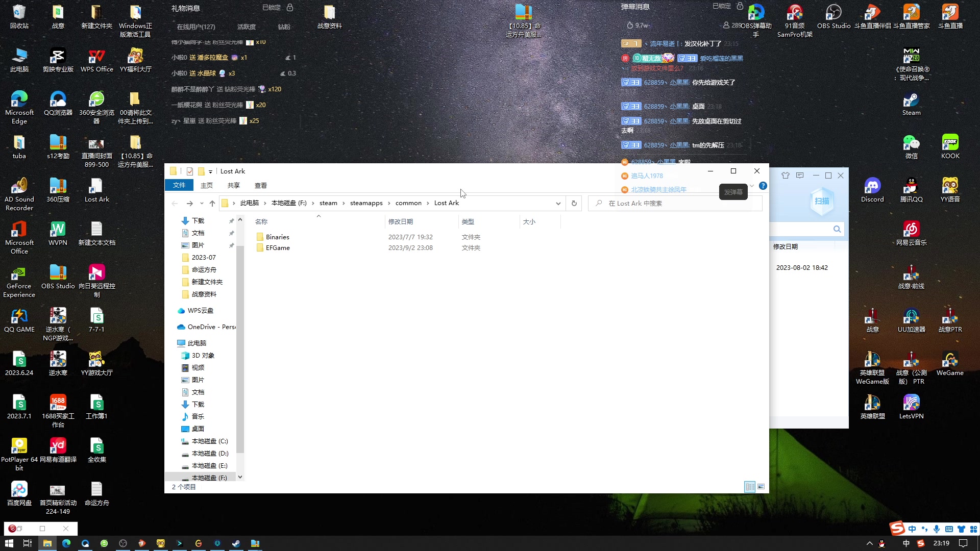Open the recent locations dropdown arrow
This screenshot has width=980, height=551.
tap(202, 203)
